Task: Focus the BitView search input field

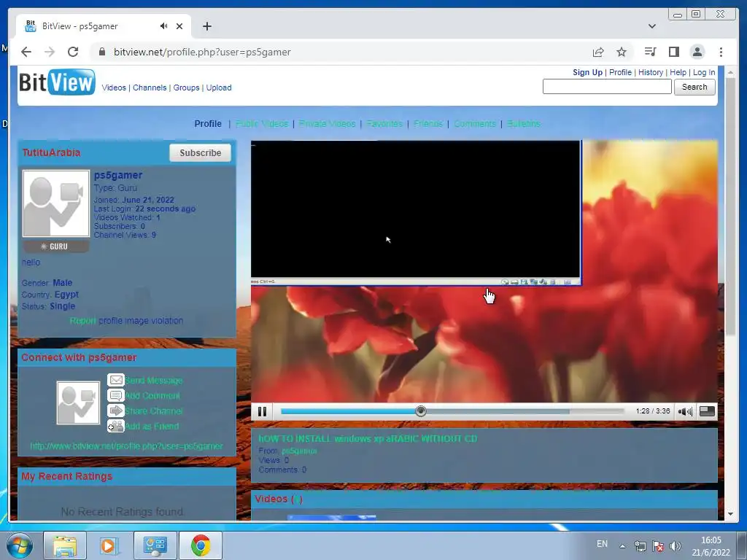Action: (x=607, y=87)
